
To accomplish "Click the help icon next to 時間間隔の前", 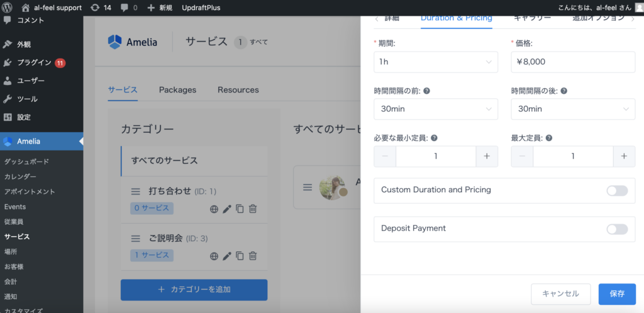I will (427, 91).
